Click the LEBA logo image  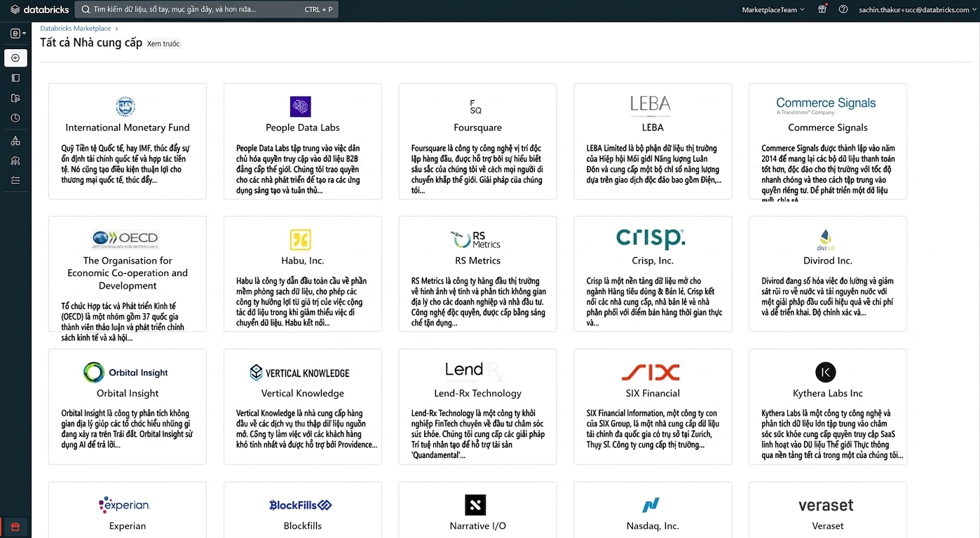click(651, 105)
